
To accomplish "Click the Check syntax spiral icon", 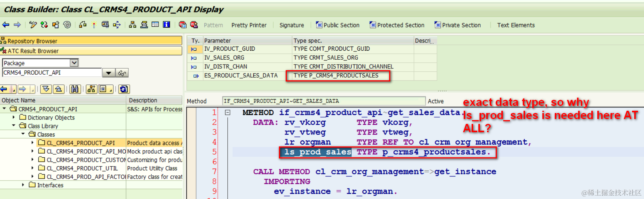I will (67, 25).
